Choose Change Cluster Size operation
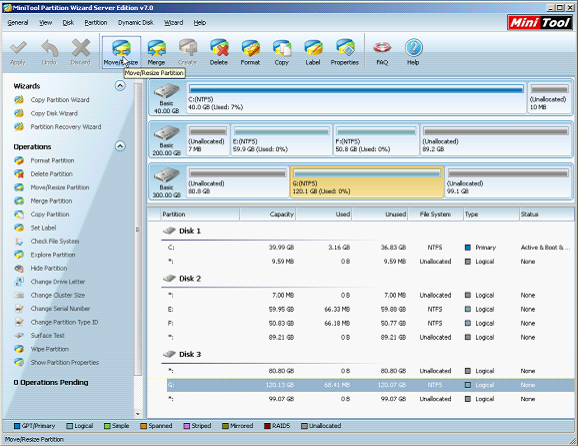 click(58, 295)
